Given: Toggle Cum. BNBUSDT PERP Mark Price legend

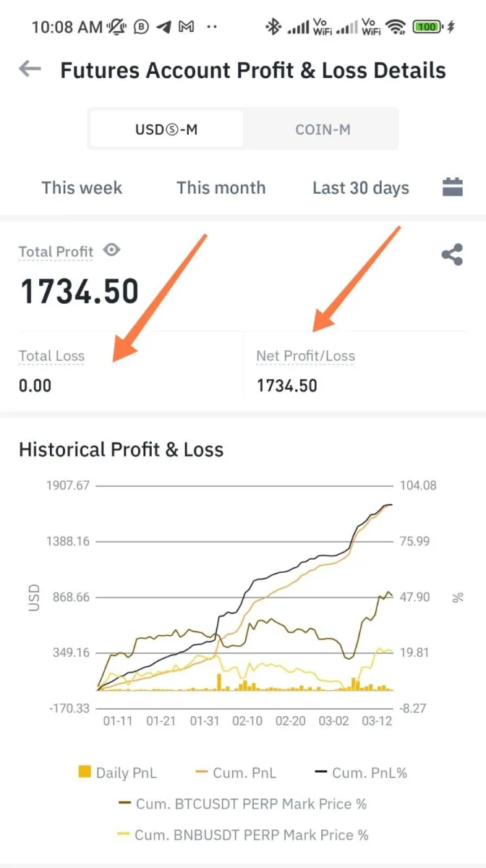Looking at the screenshot, I should coord(242,835).
